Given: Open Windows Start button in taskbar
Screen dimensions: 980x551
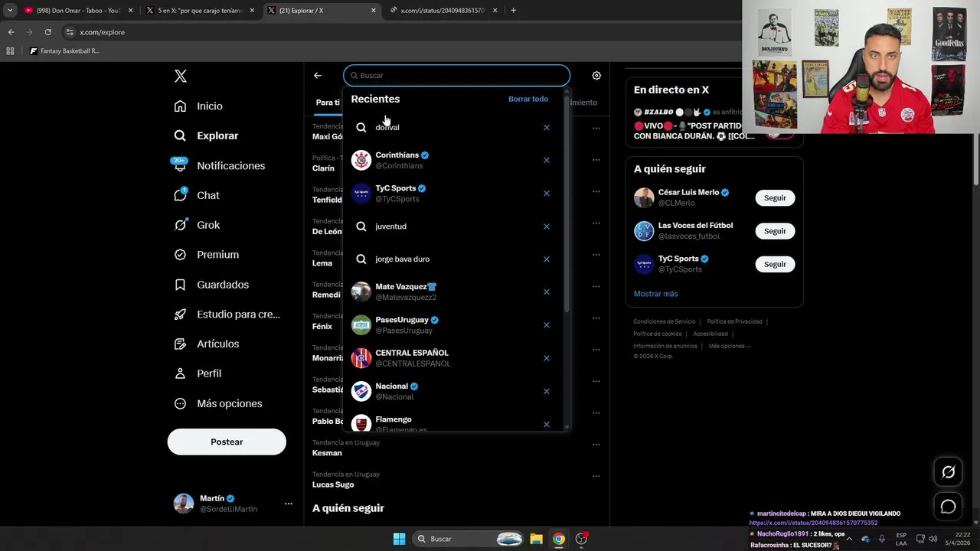Looking at the screenshot, I should coord(399,539).
